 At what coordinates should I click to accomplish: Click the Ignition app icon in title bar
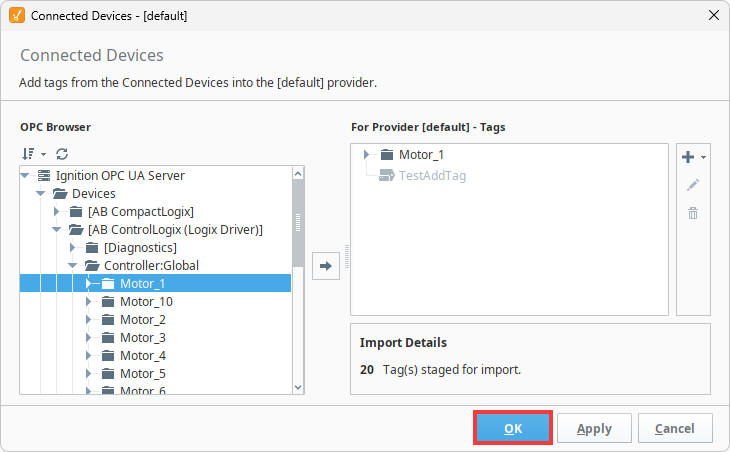tap(17, 15)
